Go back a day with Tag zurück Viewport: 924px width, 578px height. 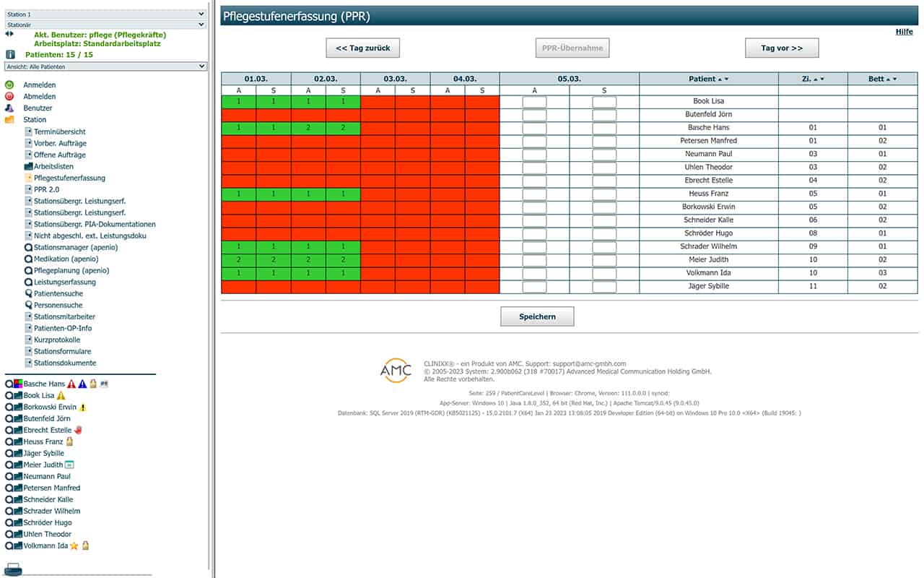point(362,48)
